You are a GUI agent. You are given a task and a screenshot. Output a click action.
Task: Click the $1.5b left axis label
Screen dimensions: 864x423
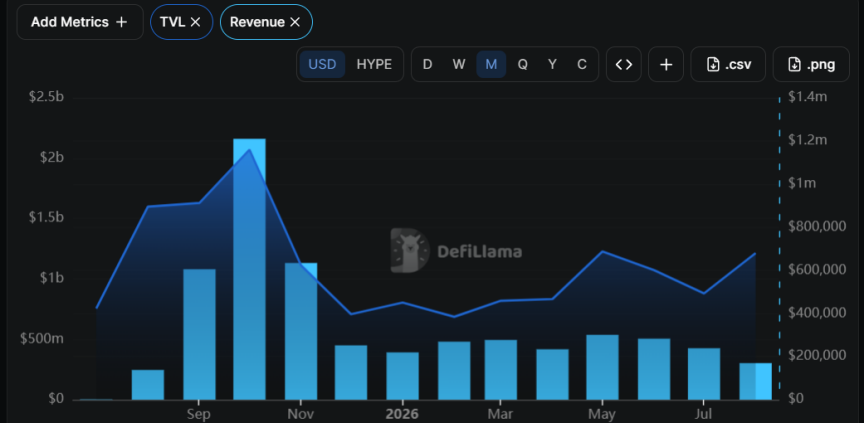(46, 218)
